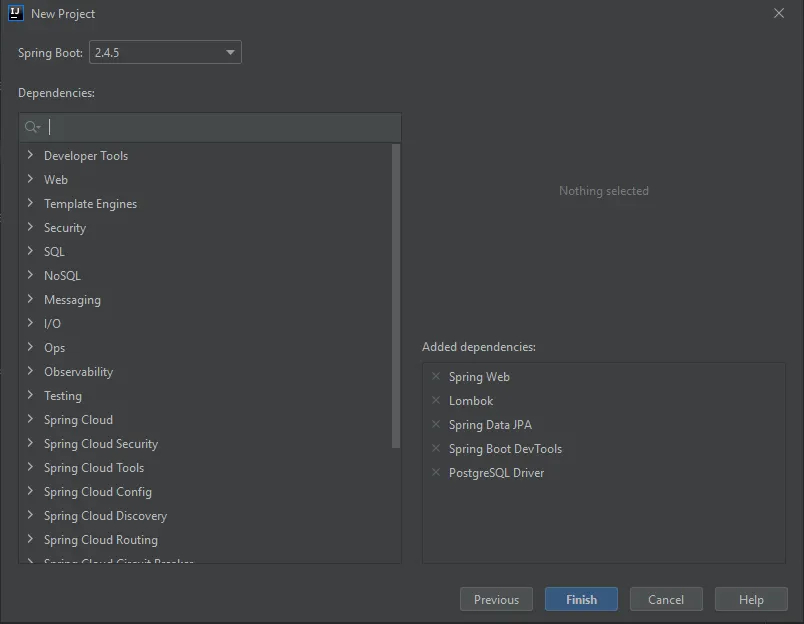
Task: Select the Observability tree row
Action: pyautogui.click(x=206, y=372)
